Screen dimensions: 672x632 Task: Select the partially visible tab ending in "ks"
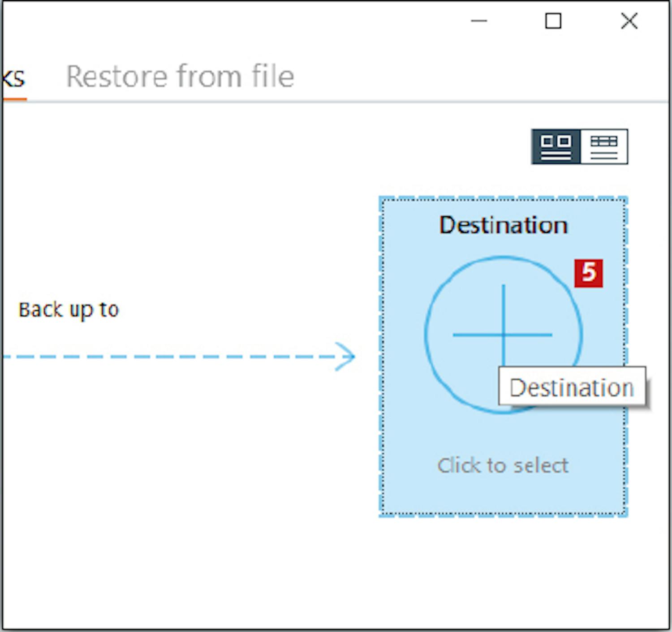click(13, 79)
